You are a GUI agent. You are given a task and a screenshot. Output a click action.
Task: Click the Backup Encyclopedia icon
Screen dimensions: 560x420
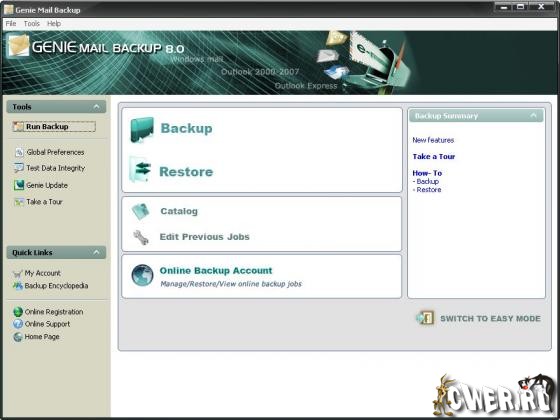click(18, 286)
